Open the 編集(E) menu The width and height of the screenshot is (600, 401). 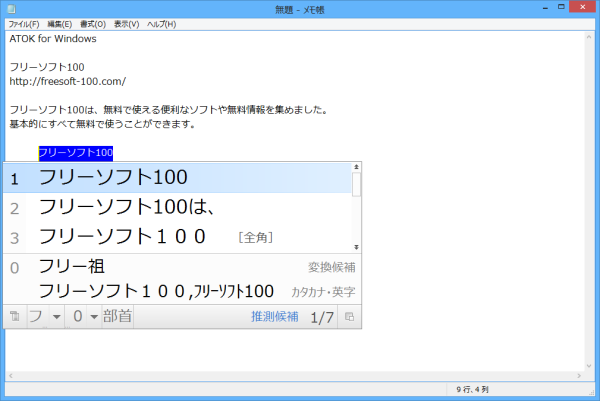pos(59,24)
